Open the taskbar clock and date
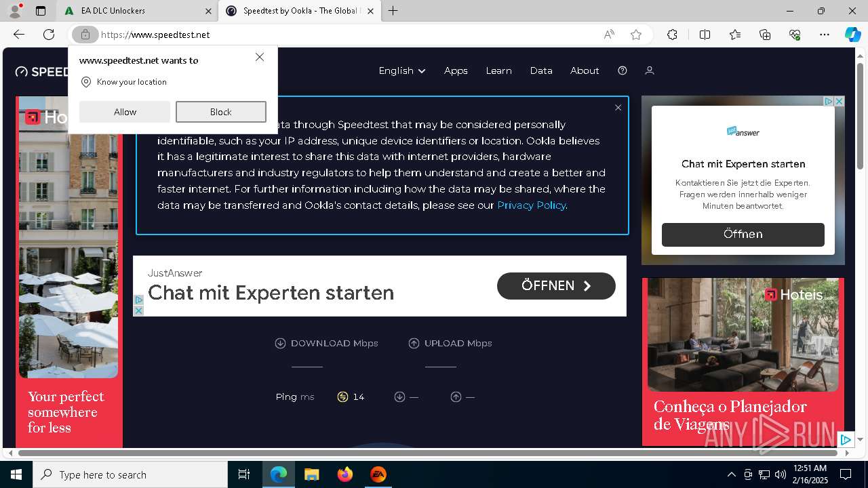 810,474
